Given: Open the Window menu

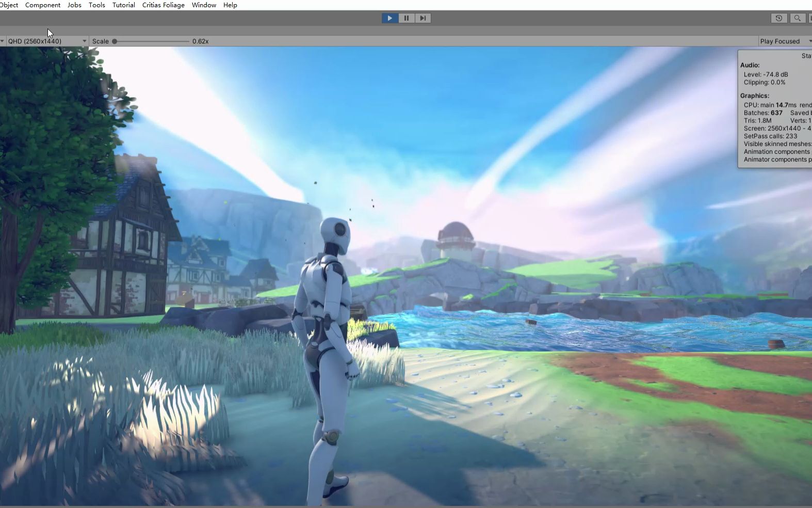Looking at the screenshot, I should 204,5.
